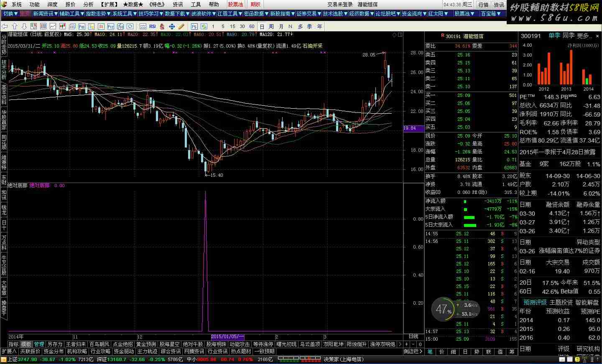This screenshot has height=364, width=602.
Task: Select the pencil drawing tool icon
Action: (x=181, y=26)
